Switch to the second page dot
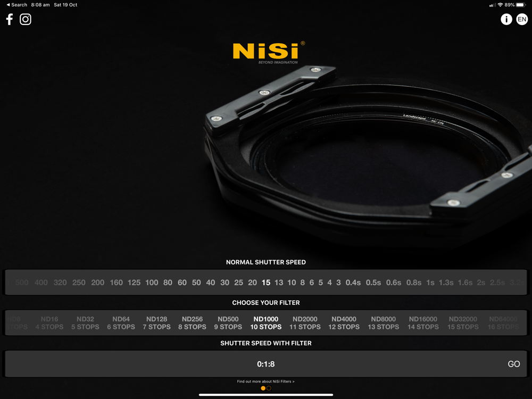532x399 pixels. coord(269,388)
